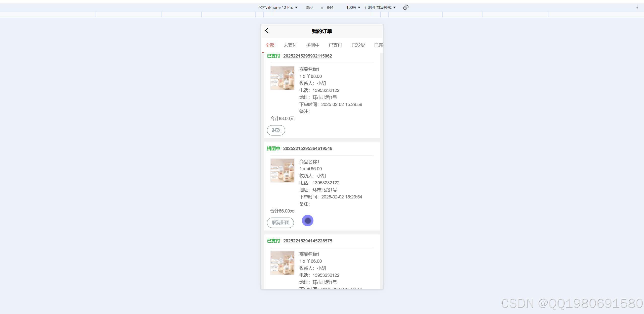Click order number 20252215295932115062
644x314 pixels.
coord(307,56)
